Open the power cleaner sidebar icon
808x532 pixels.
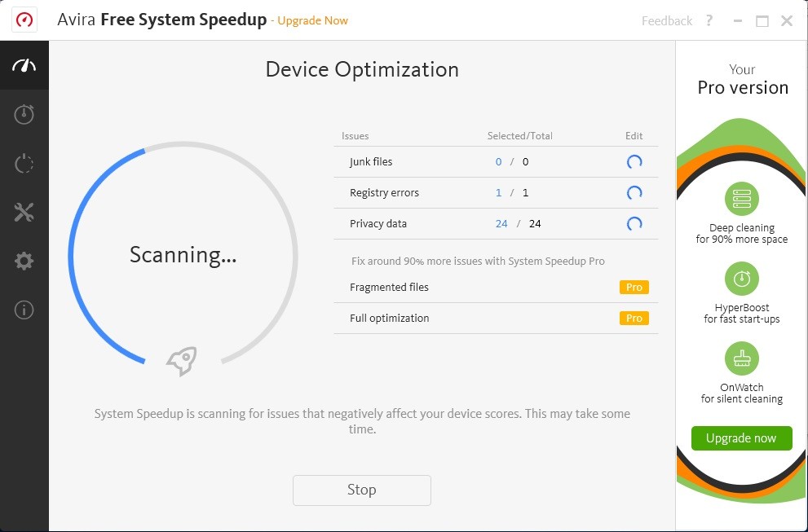click(24, 163)
